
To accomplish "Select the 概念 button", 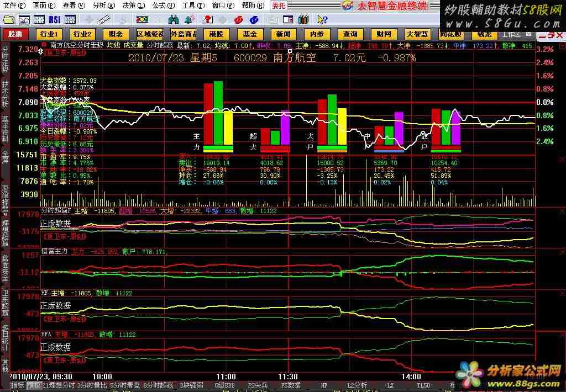I will click(116, 34).
